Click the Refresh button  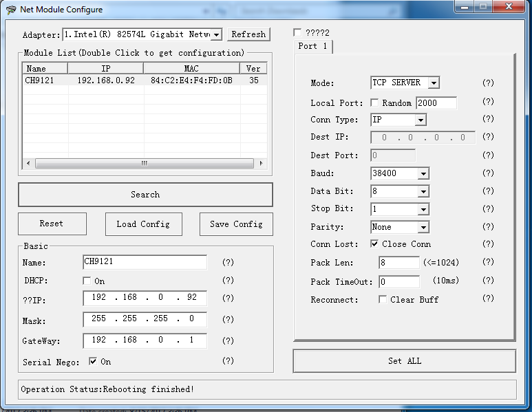click(248, 34)
